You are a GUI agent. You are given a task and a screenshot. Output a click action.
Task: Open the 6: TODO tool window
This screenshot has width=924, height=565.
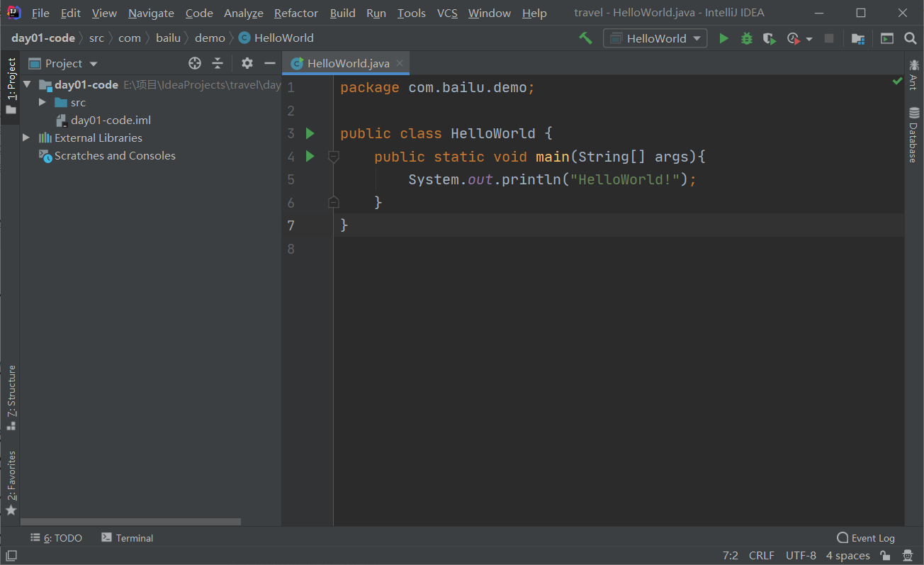(56, 538)
